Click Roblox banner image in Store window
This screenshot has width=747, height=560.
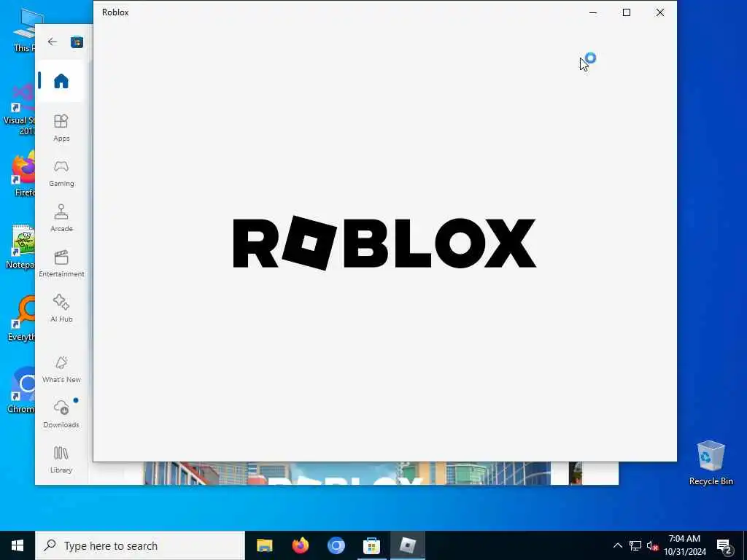(x=347, y=473)
